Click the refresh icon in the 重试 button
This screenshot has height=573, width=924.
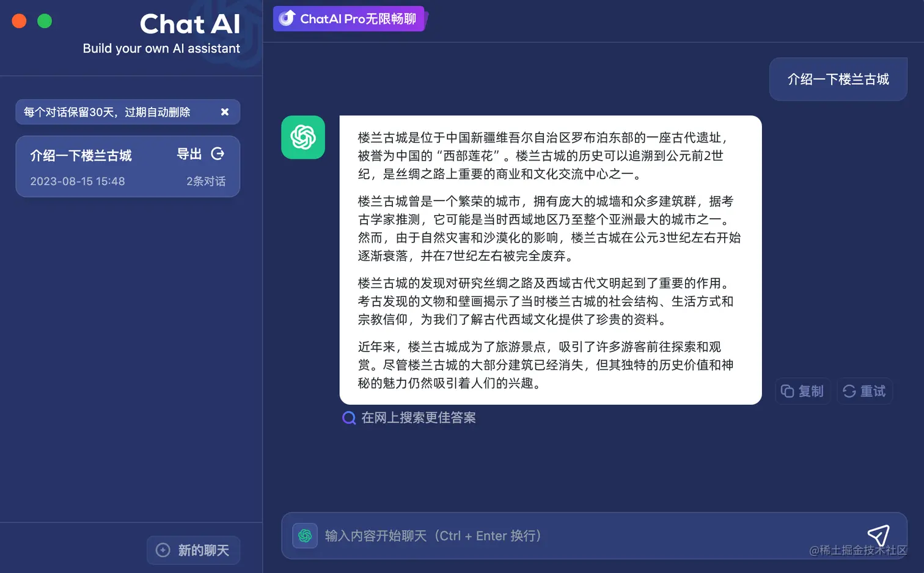pyautogui.click(x=849, y=391)
